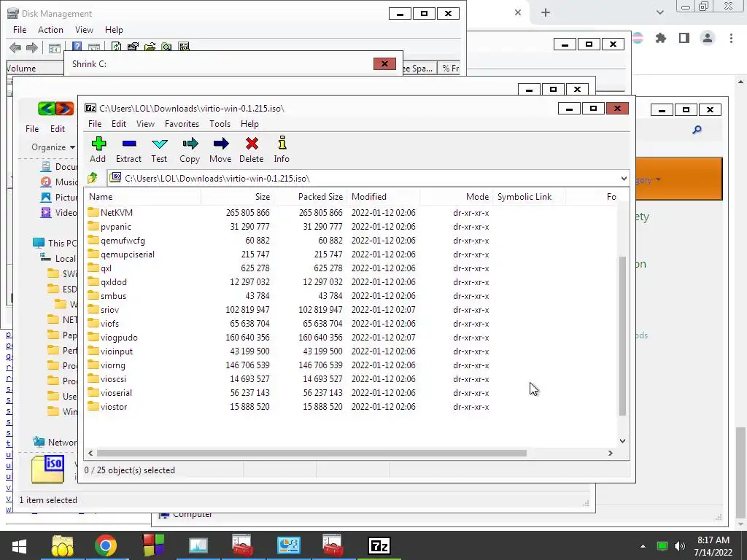Image resolution: width=747 pixels, height=560 pixels.
Task: Select the vioserial folder
Action: [x=109, y=393]
